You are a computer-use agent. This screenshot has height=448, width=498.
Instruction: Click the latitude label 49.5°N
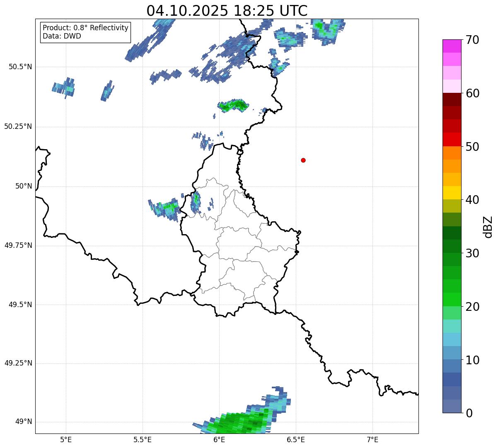point(20,305)
